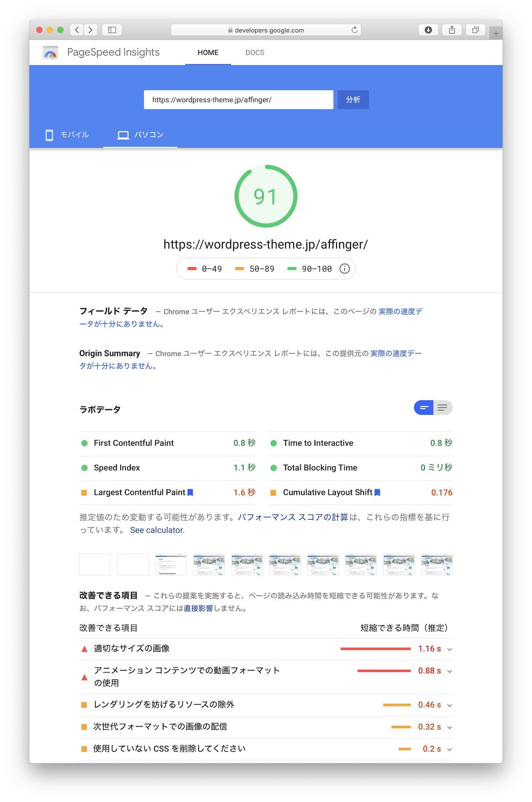Click the 91 performance score gauge

[x=266, y=196]
